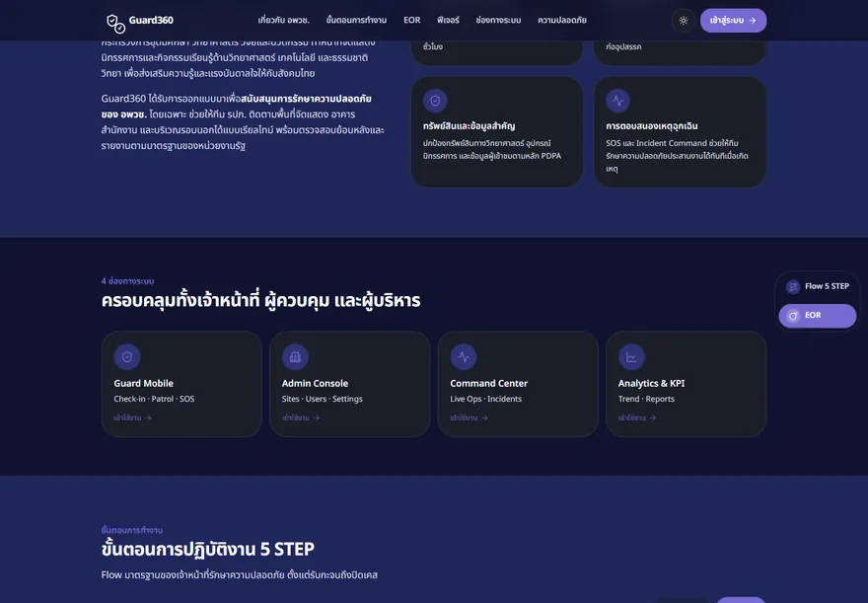Click the text Trend · Reports

pyautogui.click(x=647, y=399)
